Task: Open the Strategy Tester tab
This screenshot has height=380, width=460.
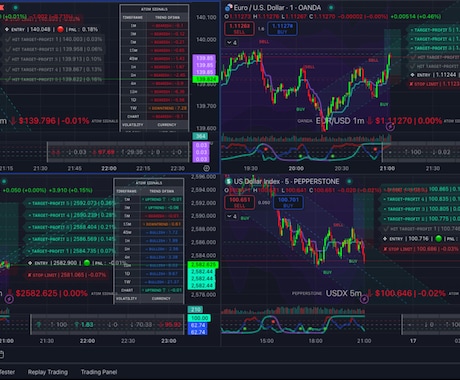Action: click(7, 372)
